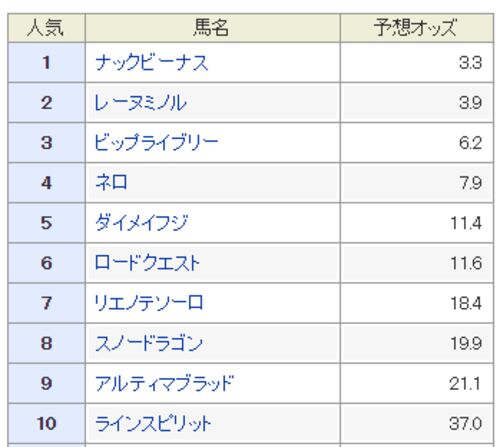Select the 3.3 odds cell
The height and width of the screenshot is (447, 500).
(x=417, y=63)
